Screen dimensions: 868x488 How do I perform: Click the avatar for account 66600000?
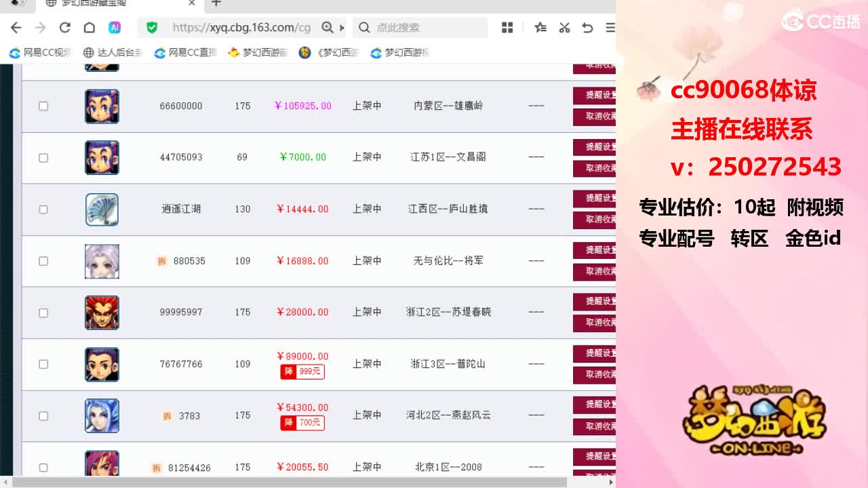click(x=102, y=106)
